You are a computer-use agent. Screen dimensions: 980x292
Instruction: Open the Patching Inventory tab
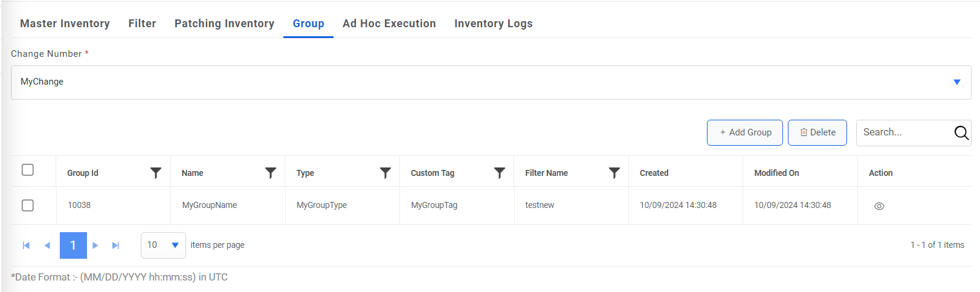pyautogui.click(x=224, y=24)
